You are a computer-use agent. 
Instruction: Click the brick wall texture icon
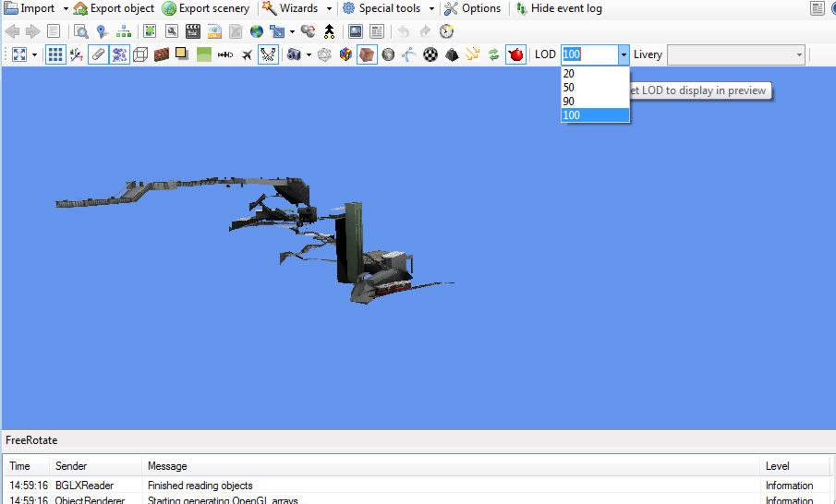[161, 54]
